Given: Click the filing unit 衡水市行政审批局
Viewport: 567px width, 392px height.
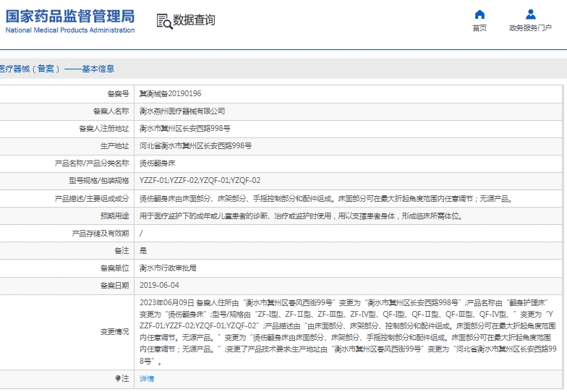Looking at the screenshot, I should (x=168, y=268).
